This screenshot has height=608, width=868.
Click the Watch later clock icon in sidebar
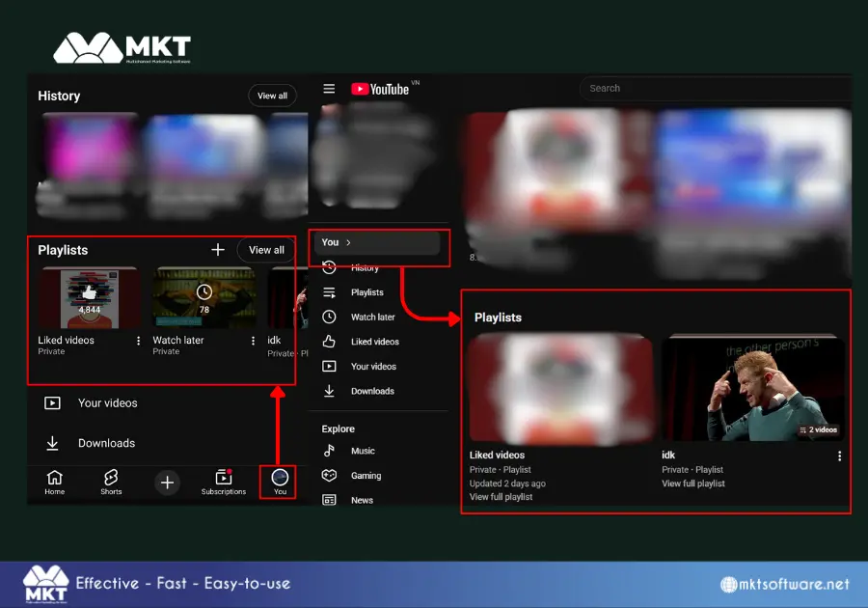[x=329, y=317]
